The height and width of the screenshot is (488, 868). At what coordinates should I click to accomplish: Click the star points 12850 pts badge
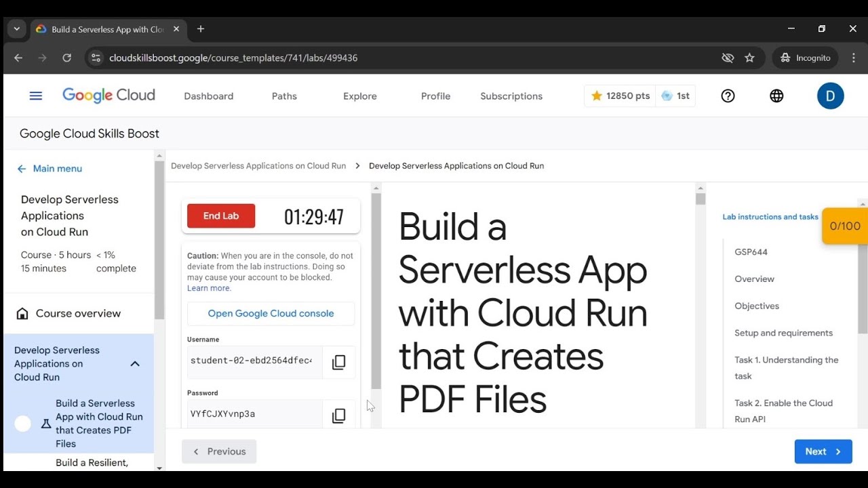tap(620, 96)
